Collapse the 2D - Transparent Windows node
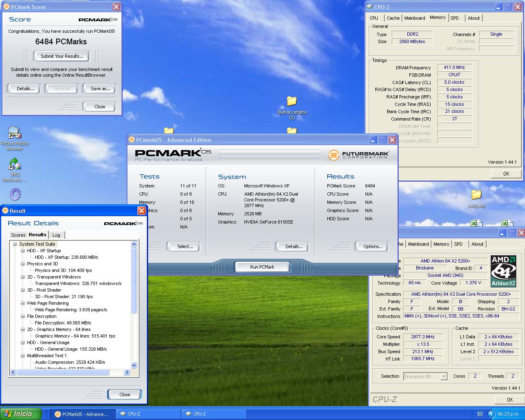Image resolution: width=525 pixels, height=420 pixels. click(23, 277)
